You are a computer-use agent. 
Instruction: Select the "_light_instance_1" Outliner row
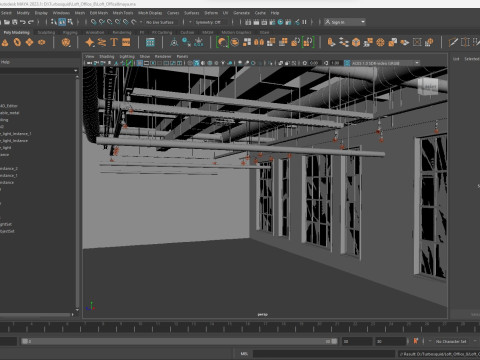tap(16, 134)
